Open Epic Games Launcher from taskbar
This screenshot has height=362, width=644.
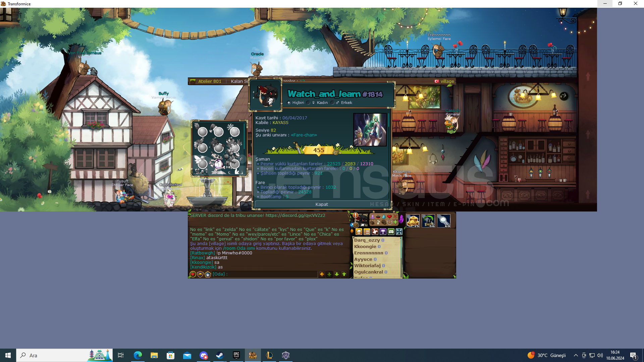[236, 355]
